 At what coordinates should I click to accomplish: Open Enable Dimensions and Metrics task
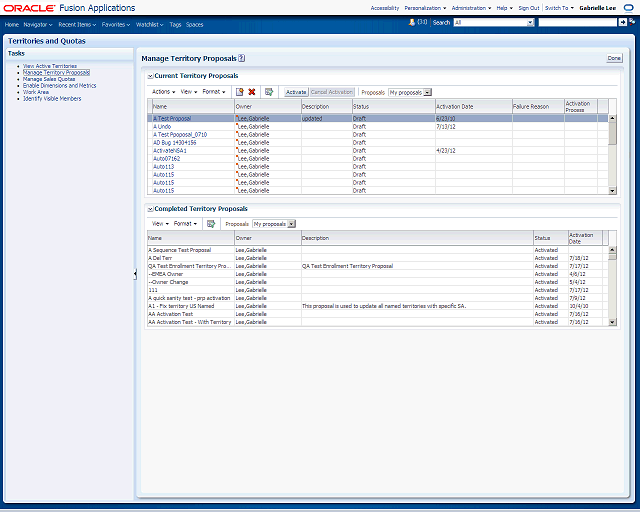(60, 85)
